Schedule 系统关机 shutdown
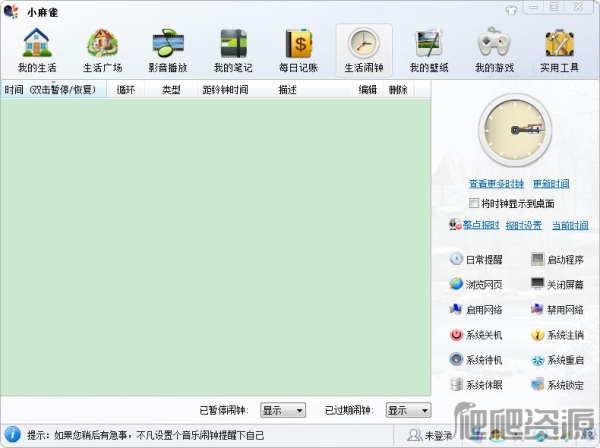 click(x=476, y=335)
